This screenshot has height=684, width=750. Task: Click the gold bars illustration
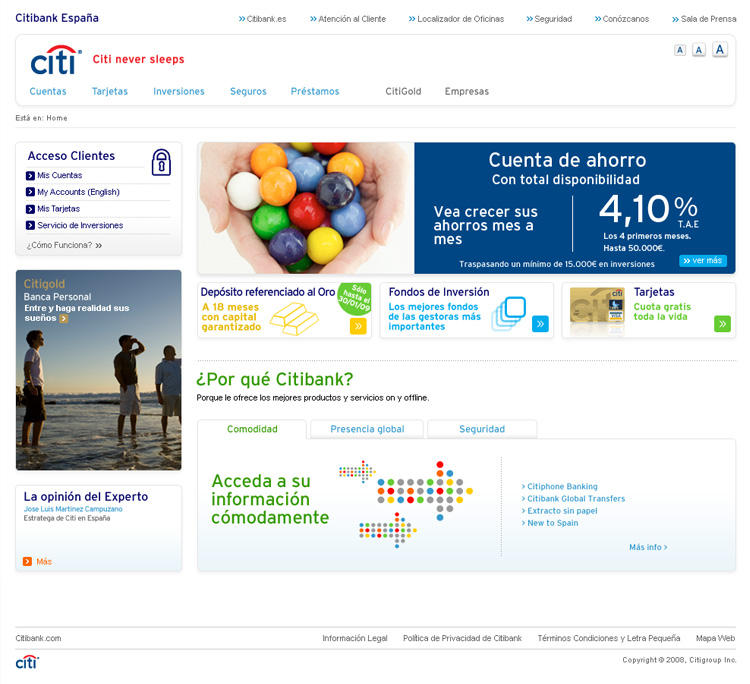(294, 319)
